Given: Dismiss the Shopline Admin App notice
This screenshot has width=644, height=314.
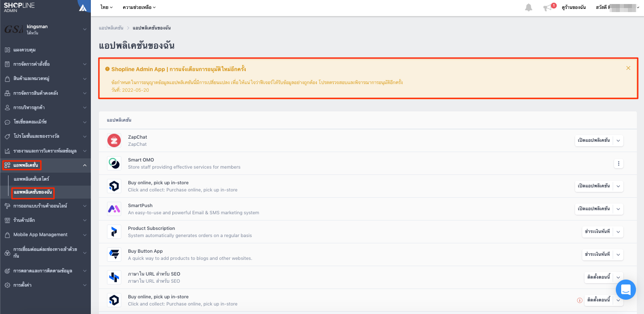Looking at the screenshot, I should click(628, 68).
